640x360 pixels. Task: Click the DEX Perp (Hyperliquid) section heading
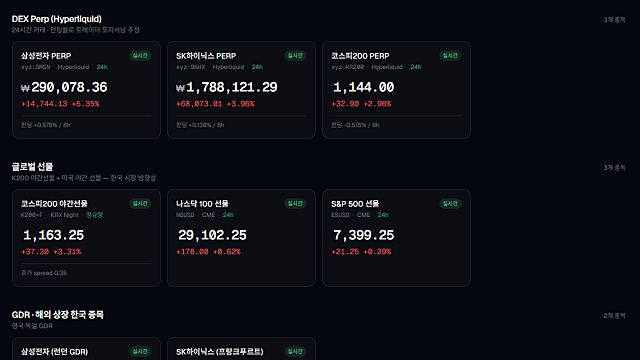tap(56, 19)
